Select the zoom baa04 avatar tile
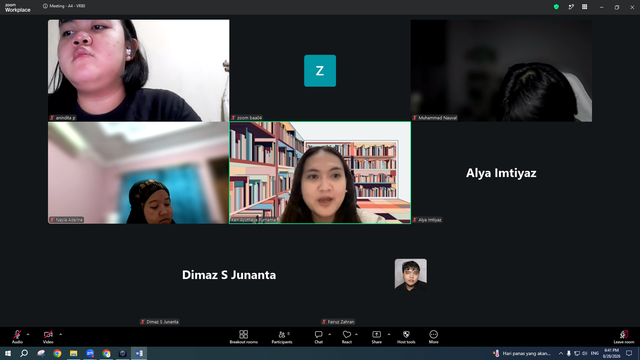The height and width of the screenshot is (360, 640). (320, 71)
